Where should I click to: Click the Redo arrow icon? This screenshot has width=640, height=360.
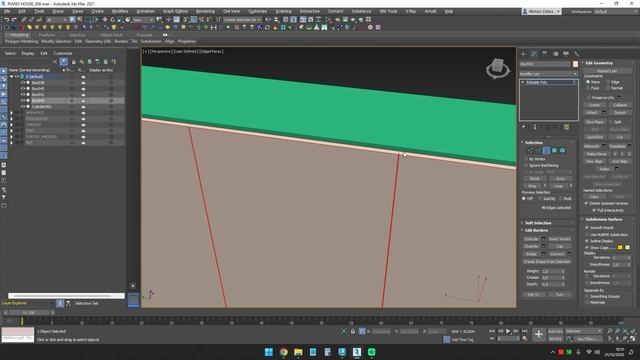pos(14,20)
